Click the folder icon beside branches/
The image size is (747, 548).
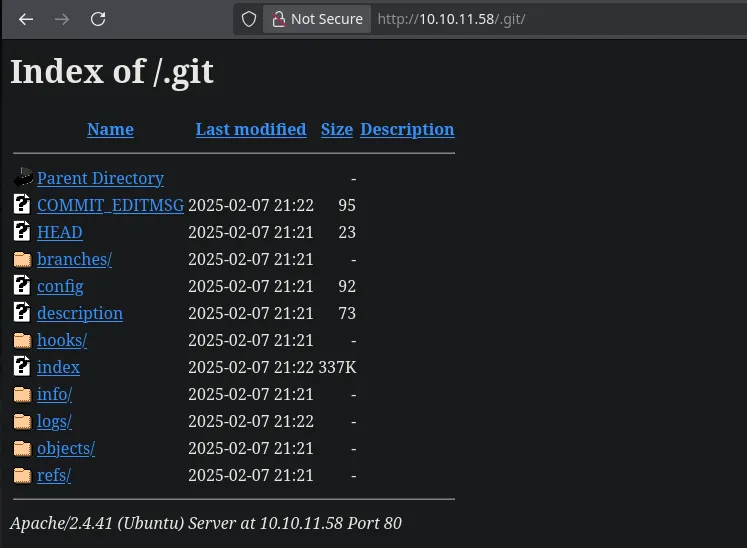pos(22,259)
